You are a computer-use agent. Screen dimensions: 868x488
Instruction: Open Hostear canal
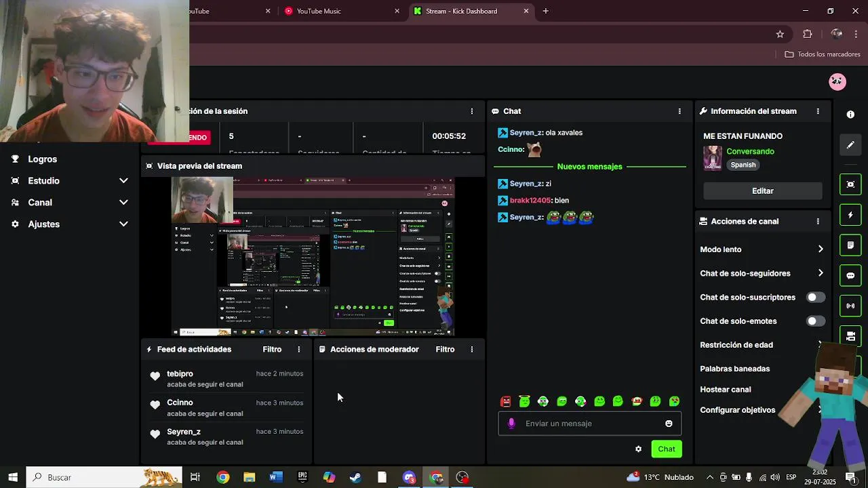pyautogui.click(x=725, y=390)
